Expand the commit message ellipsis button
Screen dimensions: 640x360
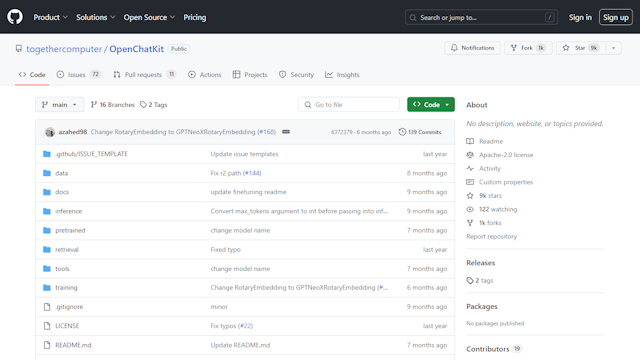pos(286,132)
